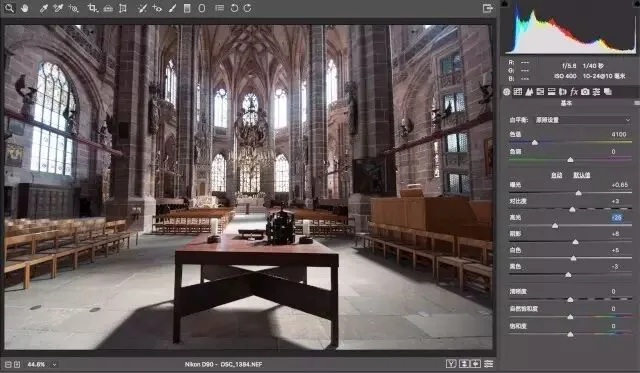Viewport: 640px width, 373px height.
Task: Click the Auto (自动) tone link
Action: [556, 175]
